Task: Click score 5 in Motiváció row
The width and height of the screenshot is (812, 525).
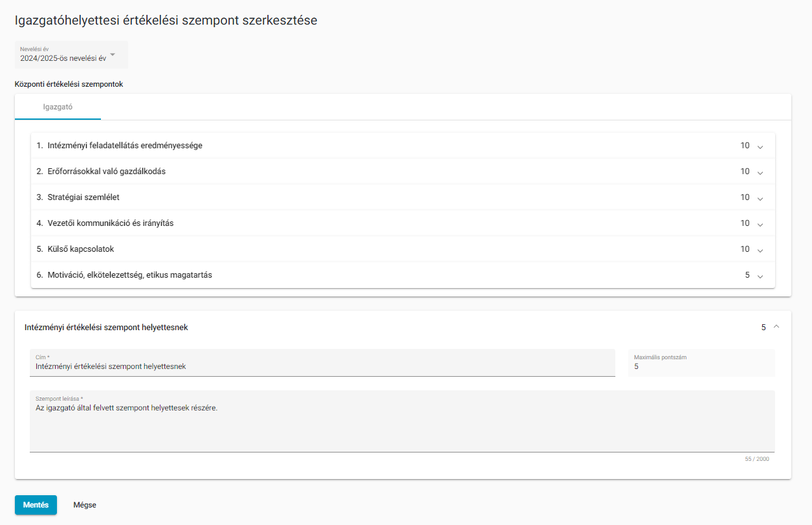Action: [747, 275]
